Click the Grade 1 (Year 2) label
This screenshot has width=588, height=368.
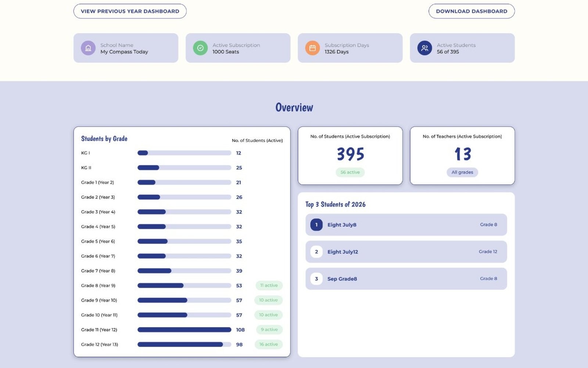pos(97,183)
